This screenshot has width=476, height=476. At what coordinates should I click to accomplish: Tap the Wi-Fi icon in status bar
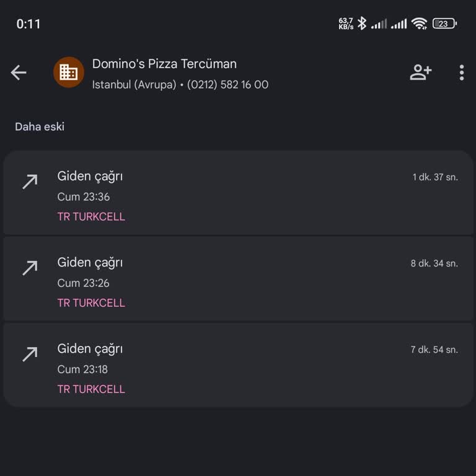pyautogui.click(x=420, y=24)
